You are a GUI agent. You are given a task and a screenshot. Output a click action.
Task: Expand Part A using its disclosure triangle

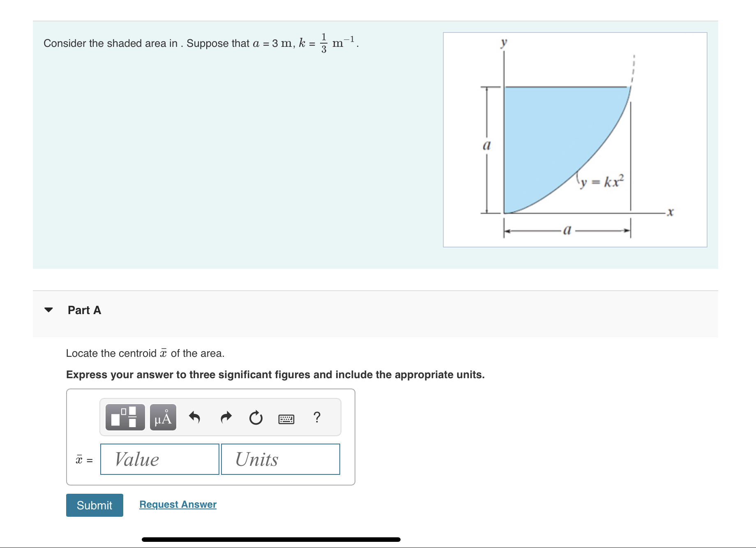pos(49,310)
